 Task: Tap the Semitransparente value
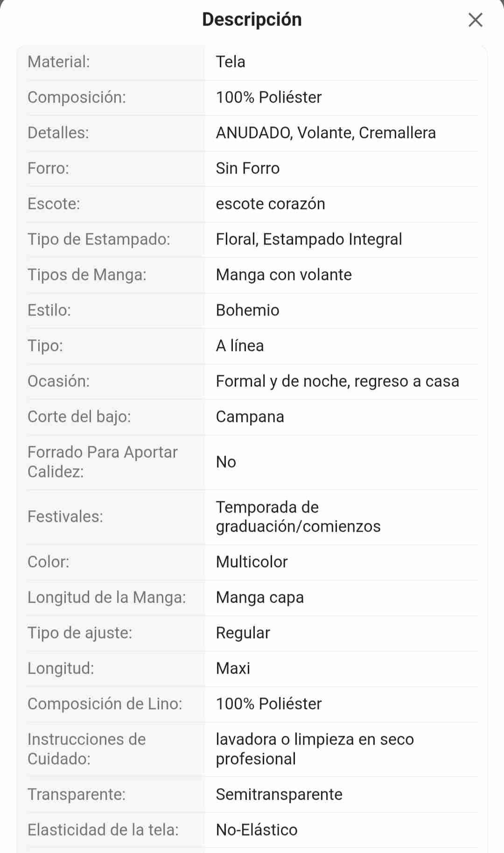pyautogui.click(x=279, y=794)
